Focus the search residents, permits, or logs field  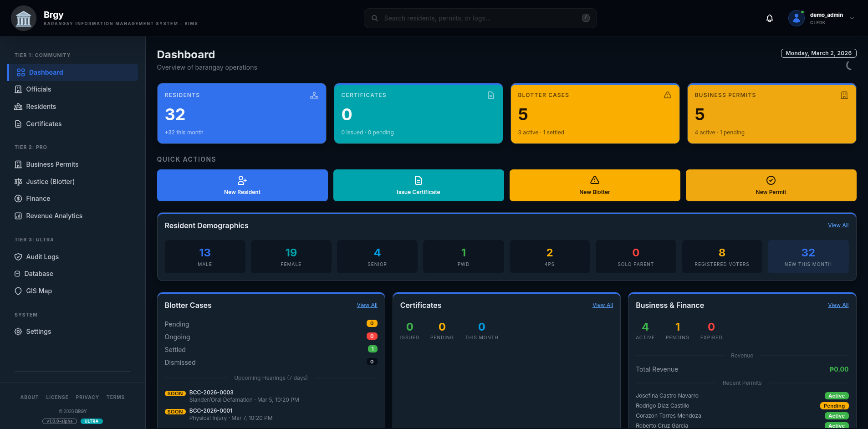[480, 18]
